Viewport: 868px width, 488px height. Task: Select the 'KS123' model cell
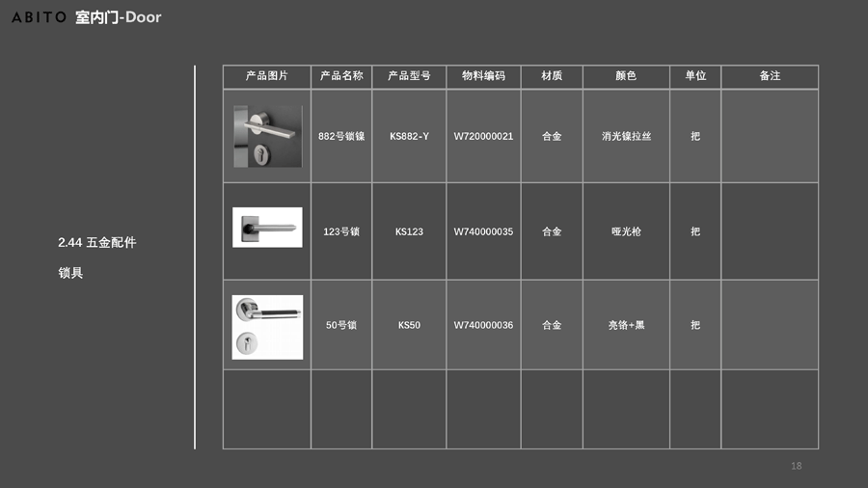(409, 231)
